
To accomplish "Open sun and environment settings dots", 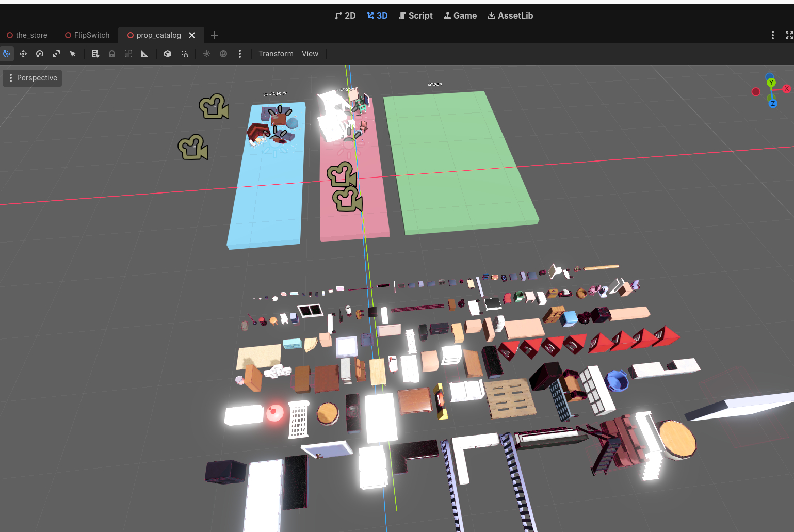I will pos(240,54).
